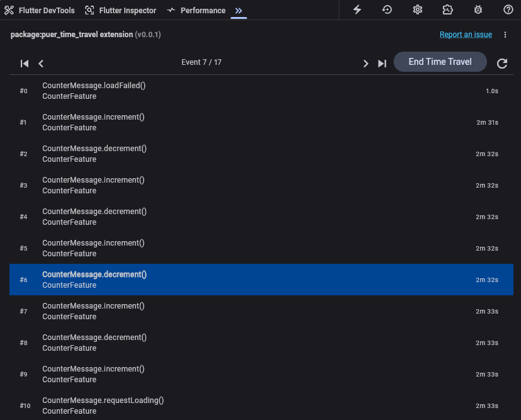This screenshot has height=420, width=521.
Task: Switch to the Performance tab
Action: pyautogui.click(x=197, y=10)
